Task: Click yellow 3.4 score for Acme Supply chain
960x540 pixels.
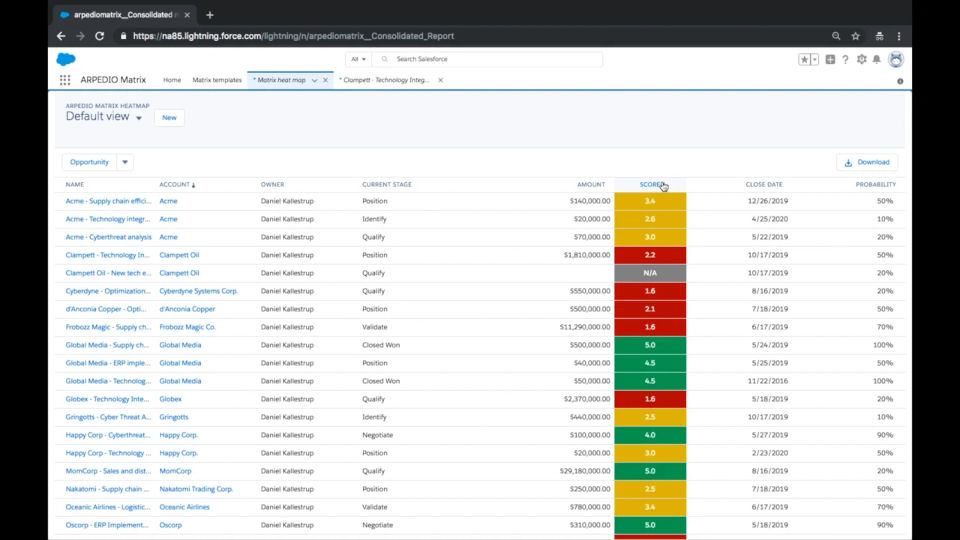Action: pos(650,201)
